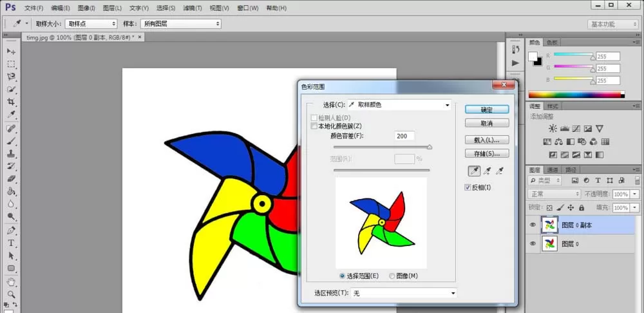The image size is (644, 313).
Task: Select the Eraser tool
Action: click(x=11, y=178)
